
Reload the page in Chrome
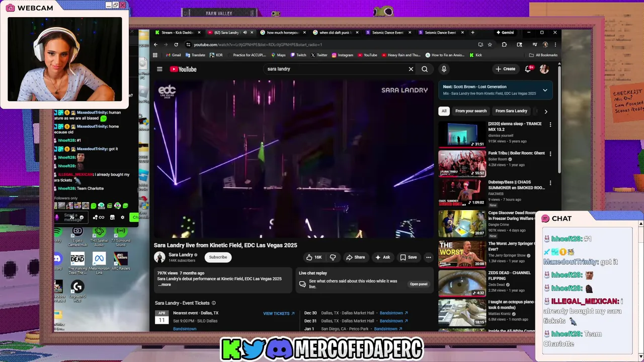click(176, 44)
